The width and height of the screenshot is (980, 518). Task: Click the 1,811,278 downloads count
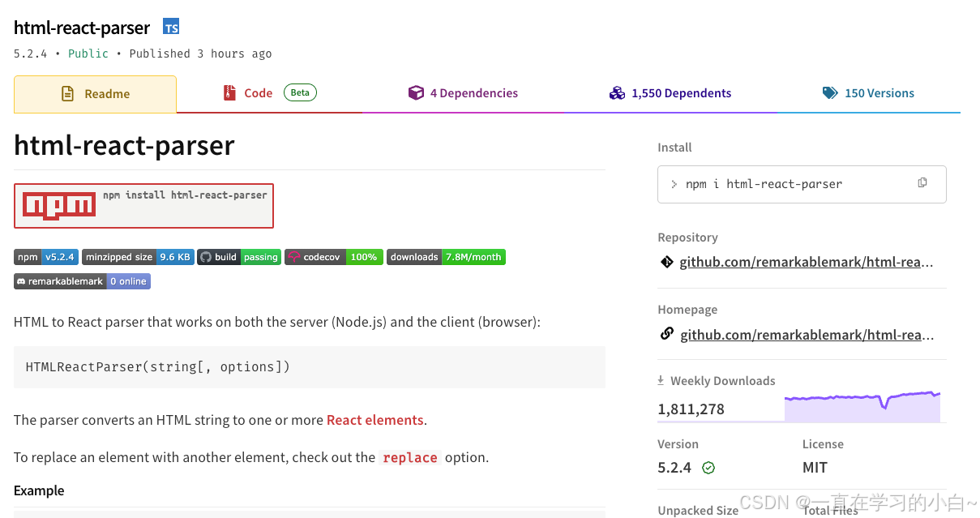click(691, 409)
